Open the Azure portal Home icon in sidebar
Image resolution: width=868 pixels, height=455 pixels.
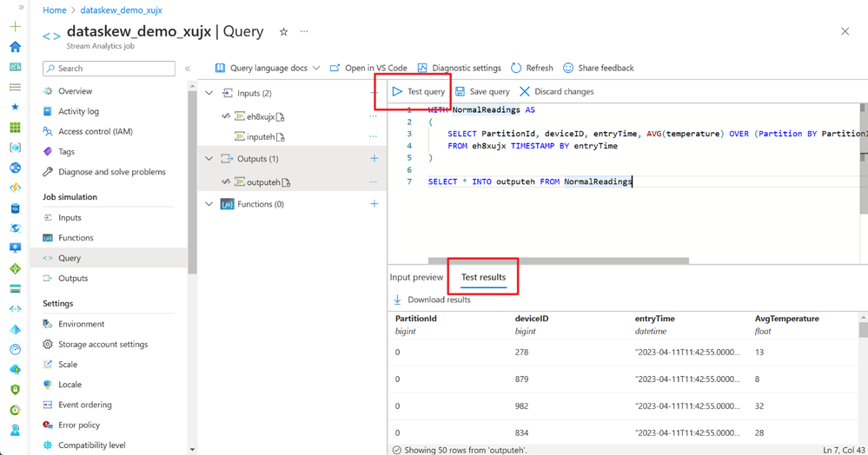click(x=16, y=47)
